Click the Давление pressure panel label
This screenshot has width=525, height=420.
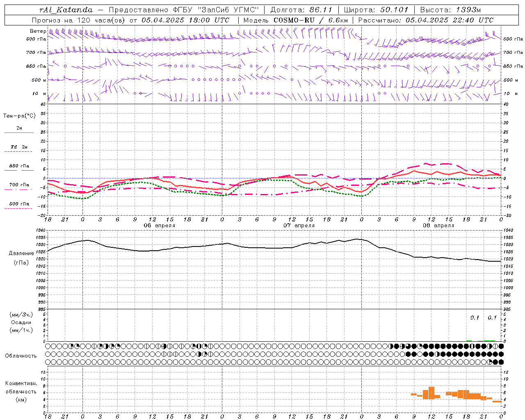21,253
